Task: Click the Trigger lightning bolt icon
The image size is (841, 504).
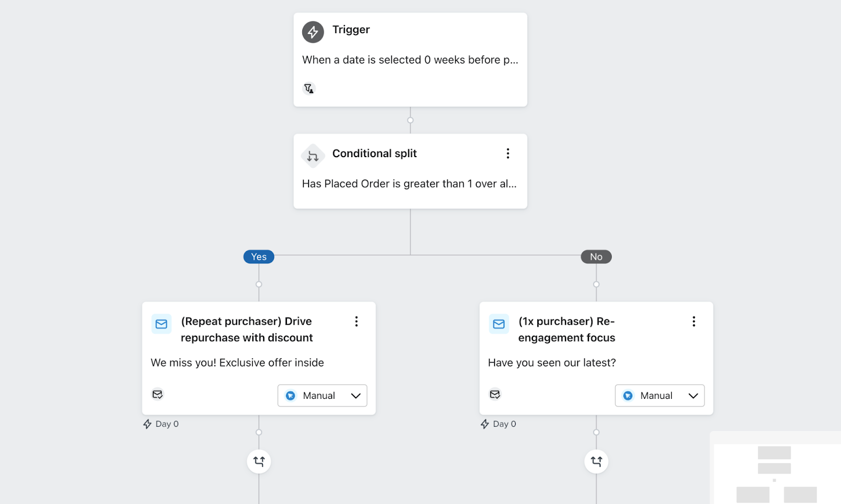Action: click(x=313, y=32)
